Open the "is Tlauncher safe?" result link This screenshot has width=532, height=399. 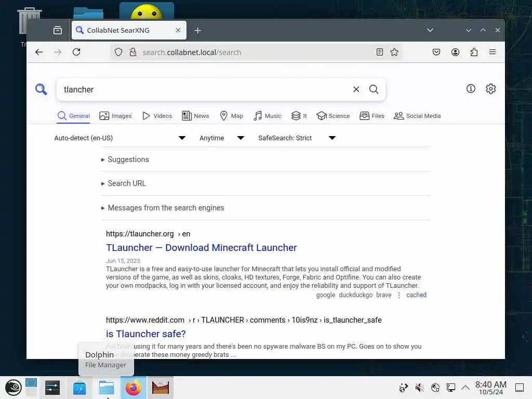[x=145, y=334]
